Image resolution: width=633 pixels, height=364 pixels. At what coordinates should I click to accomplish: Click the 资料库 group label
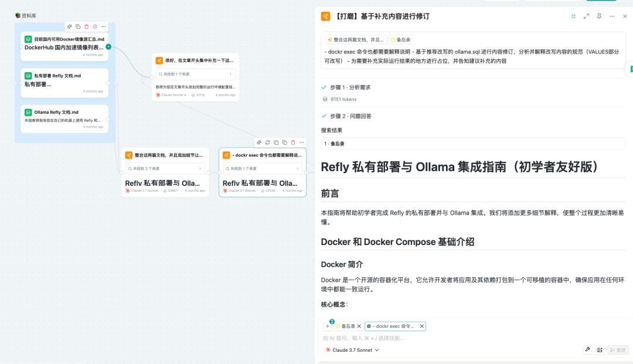pos(29,16)
